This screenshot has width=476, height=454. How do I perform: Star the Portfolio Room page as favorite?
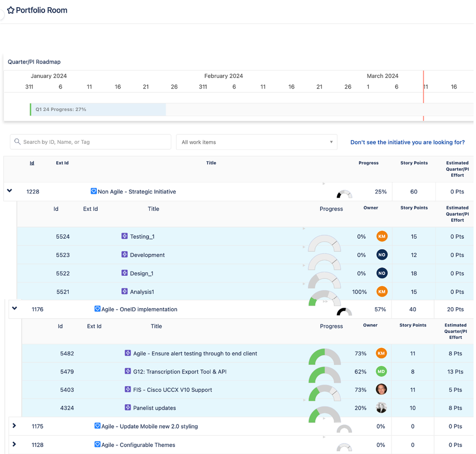tap(10, 10)
